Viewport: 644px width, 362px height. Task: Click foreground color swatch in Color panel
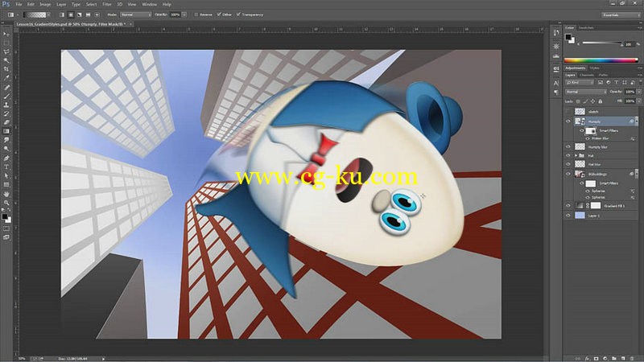point(568,37)
